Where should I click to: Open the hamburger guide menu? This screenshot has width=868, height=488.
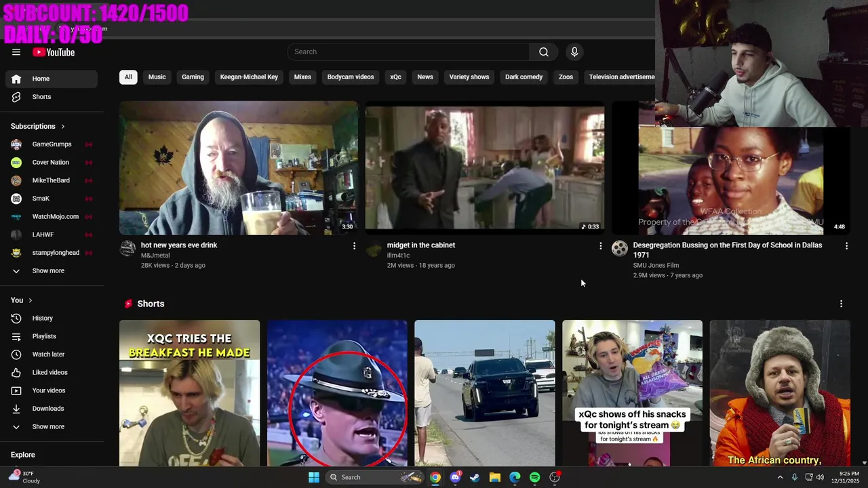tap(16, 52)
